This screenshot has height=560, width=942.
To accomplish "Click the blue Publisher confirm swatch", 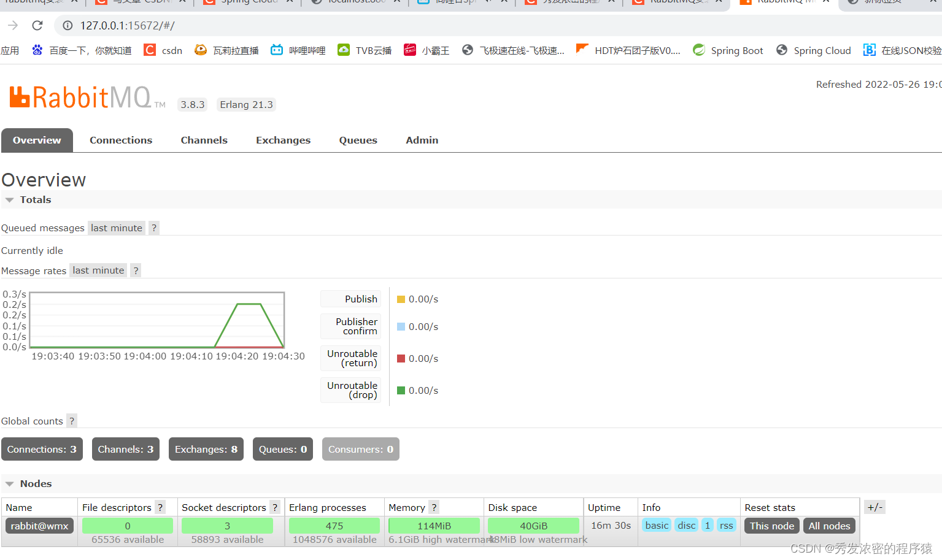I will [401, 327].
